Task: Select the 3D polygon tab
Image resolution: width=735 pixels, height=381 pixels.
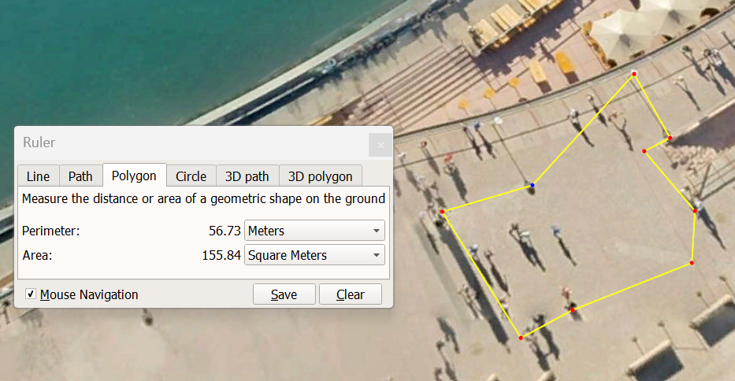Action: pos(320,176)
